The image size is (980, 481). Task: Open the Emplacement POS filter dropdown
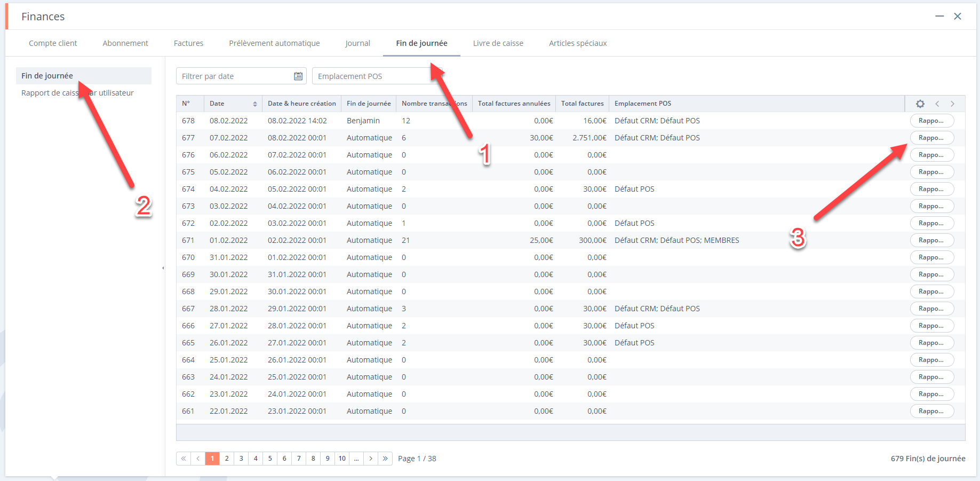click(x=377, y=76)
